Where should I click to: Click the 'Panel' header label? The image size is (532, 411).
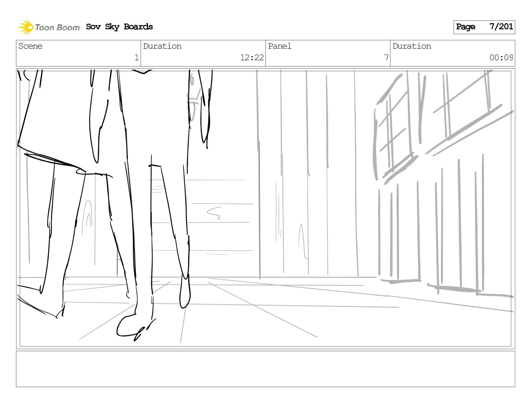click(280, 46)
